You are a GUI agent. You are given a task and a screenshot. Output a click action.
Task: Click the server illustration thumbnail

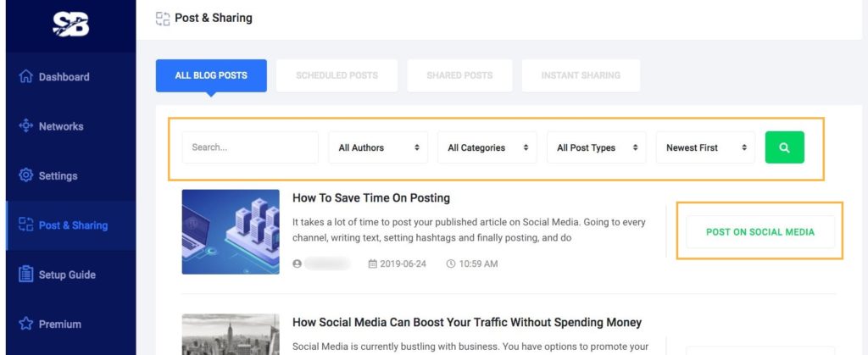231,231
